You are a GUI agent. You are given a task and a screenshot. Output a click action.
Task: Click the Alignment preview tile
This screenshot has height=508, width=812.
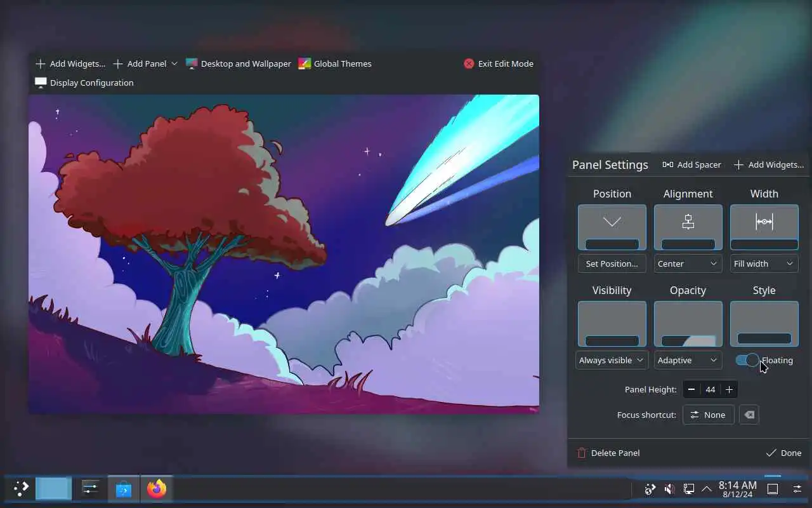tap(688, 227)
